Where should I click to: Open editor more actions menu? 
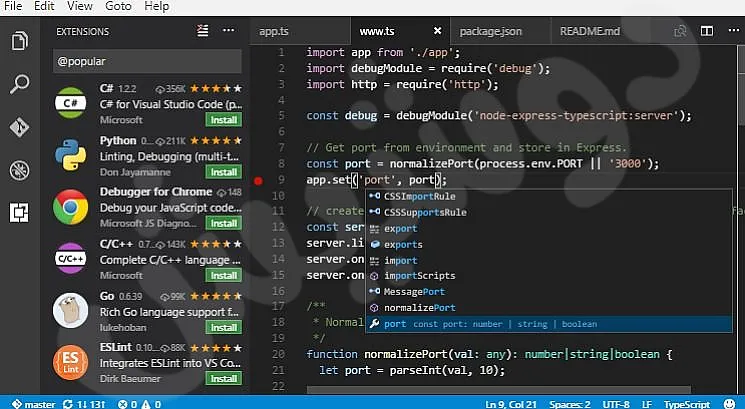tap(734, 30)
